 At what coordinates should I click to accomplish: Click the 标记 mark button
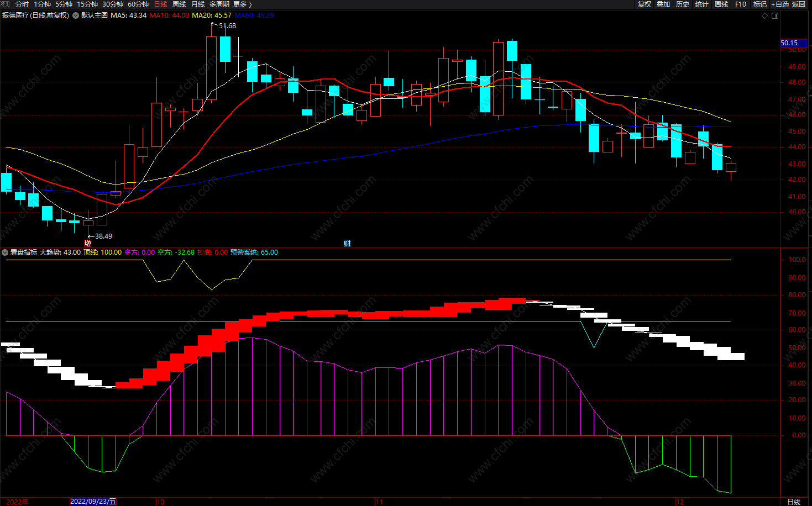pos(760,4)
